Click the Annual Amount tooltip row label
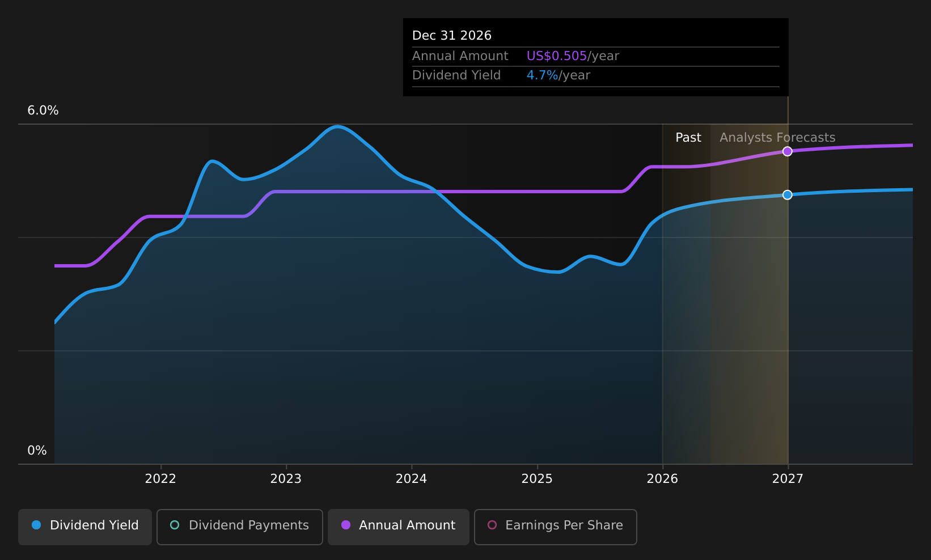 click(460, 56)
